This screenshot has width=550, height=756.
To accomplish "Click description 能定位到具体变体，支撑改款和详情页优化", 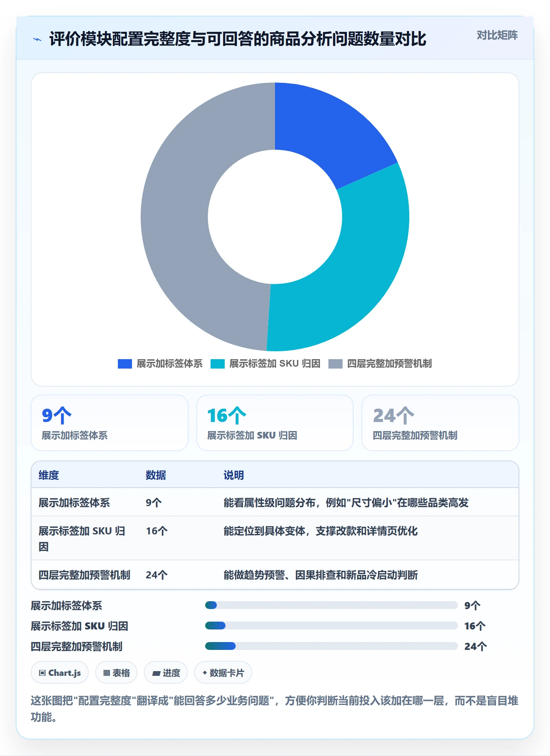I will point(321,531).
